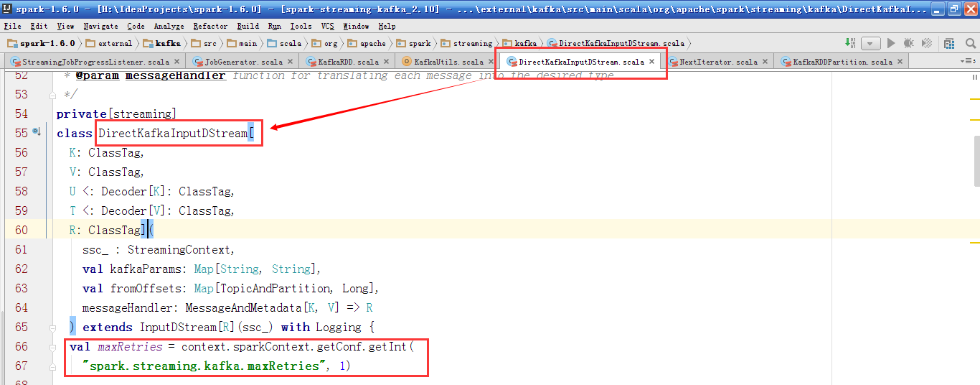The height and width of the screenshot is (385, 980).
Task: Toggle the fold marker at line 66
Action: 52,347
